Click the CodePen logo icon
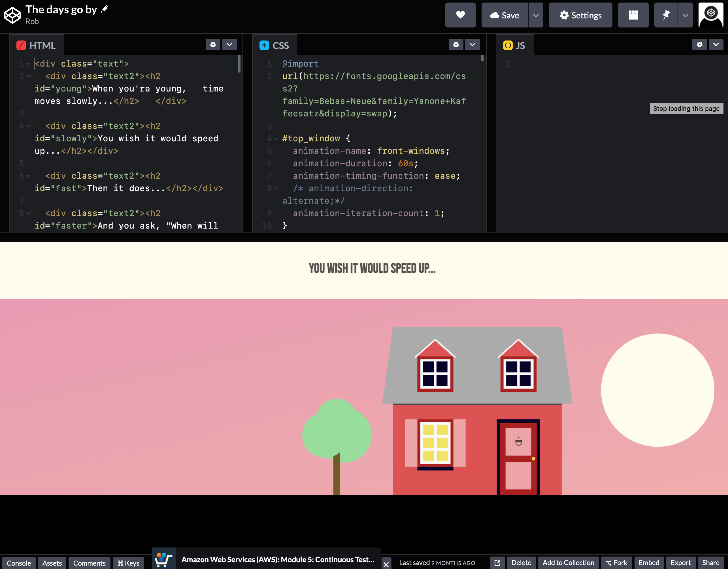Viewport: 728px width, 569px height. coord(12,15)
